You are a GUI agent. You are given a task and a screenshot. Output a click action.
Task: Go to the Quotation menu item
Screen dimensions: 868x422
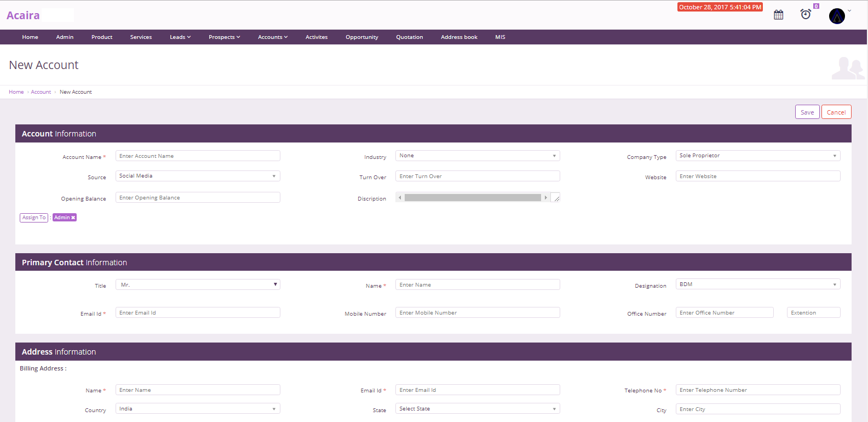[x=409, y=37]
